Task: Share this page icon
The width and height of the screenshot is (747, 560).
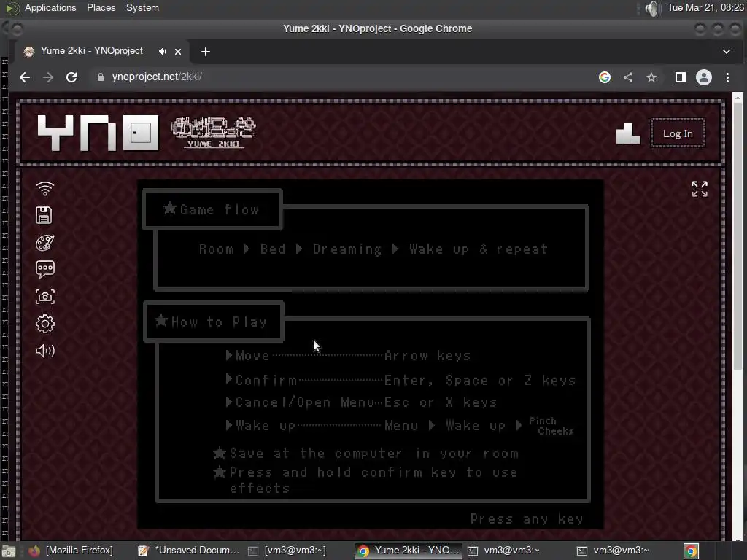Action: pos(628,77)
